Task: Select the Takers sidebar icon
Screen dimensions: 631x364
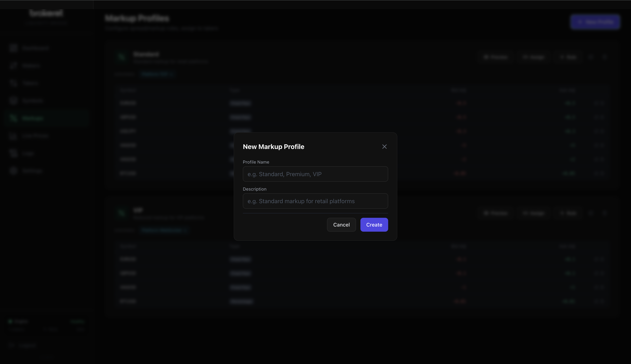Action: [x=13, y=83]
